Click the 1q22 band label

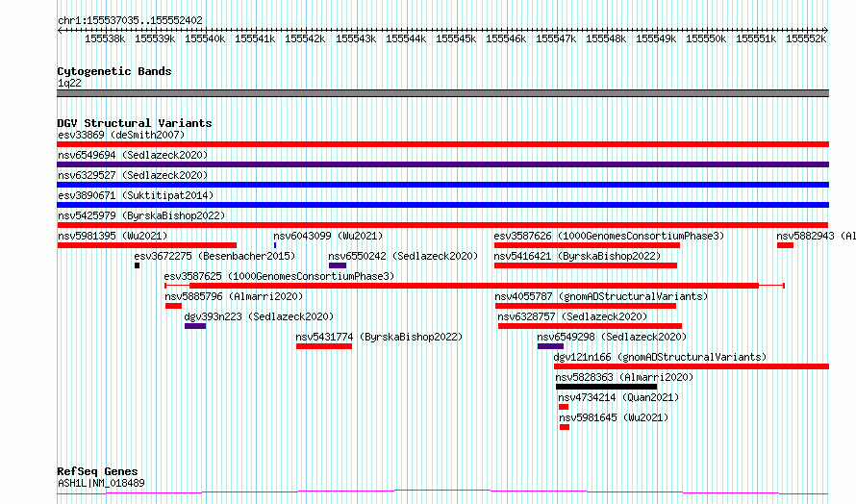(69, 83)
